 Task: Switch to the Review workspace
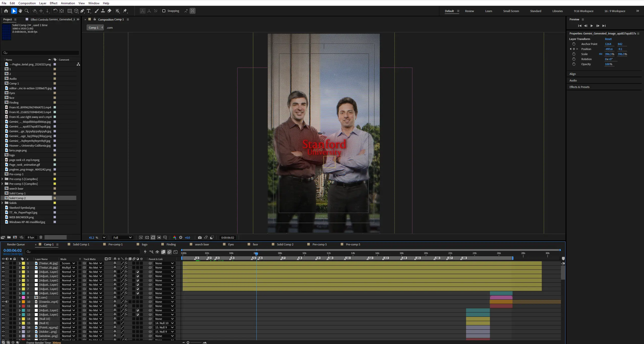(469, 11)
